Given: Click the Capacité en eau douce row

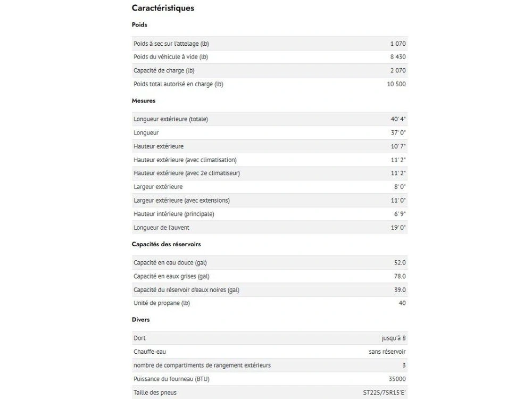Looking at the screenshot, I should pyautogui.click(x=270, y=263).
